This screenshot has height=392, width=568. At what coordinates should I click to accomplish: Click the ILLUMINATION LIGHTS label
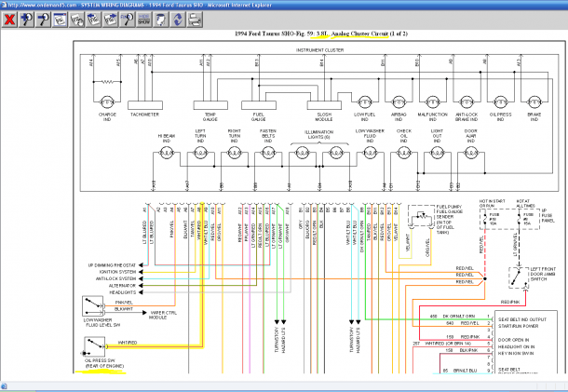tap(318, 134)
